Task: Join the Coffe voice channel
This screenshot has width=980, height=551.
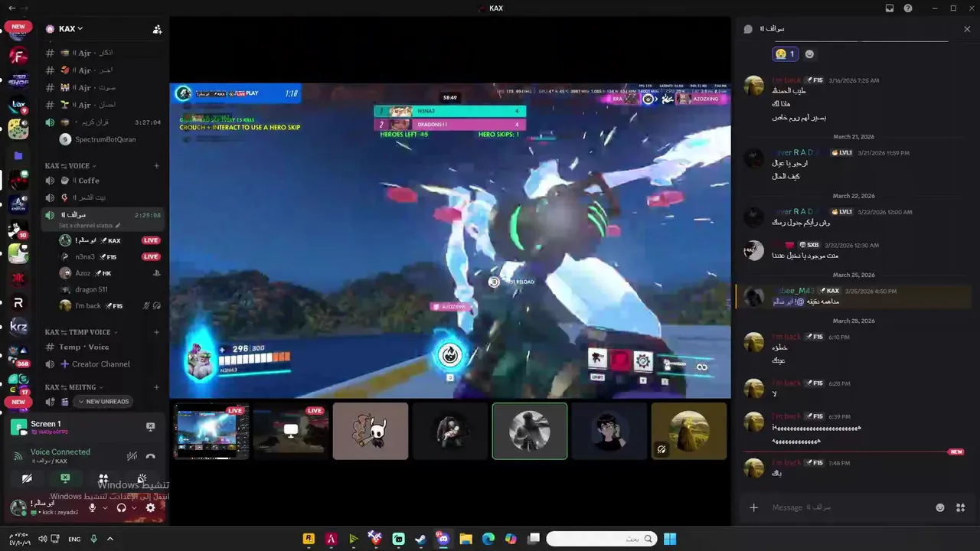Action: [103, 181]
